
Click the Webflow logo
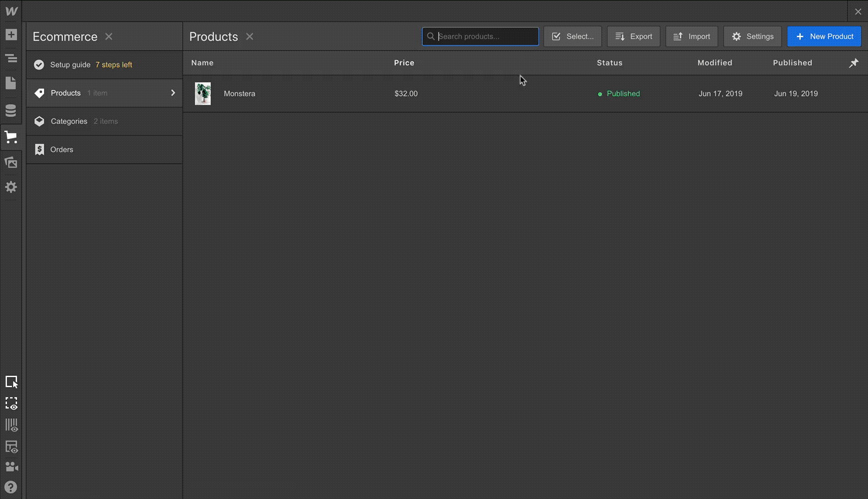coord(11,11)
